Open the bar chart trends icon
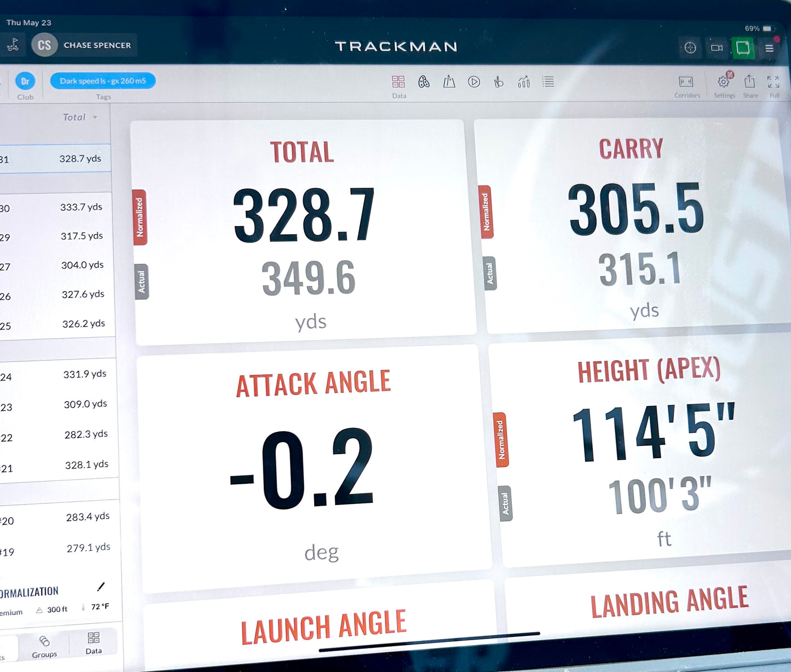 (x=523, y=82)
